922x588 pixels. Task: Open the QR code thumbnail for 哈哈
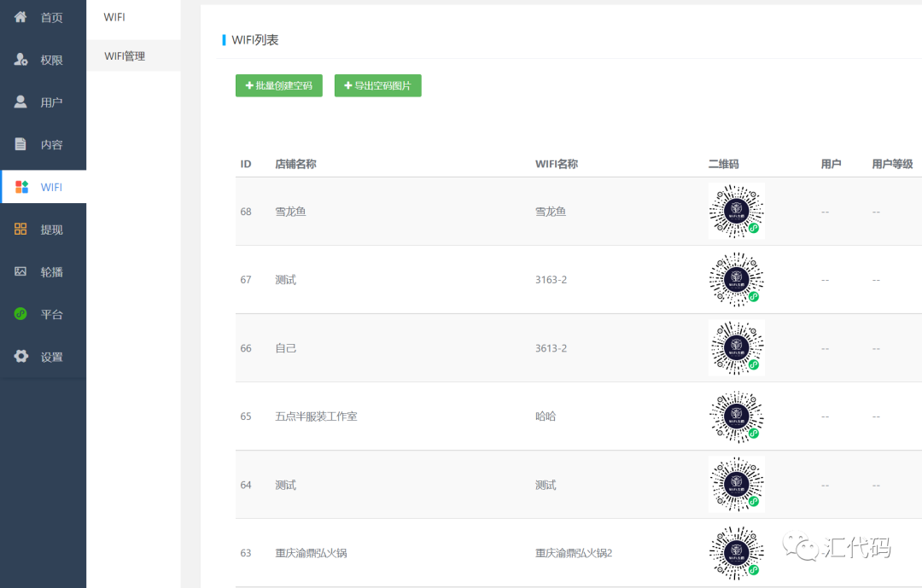pyautogui.click(x=736, y=416)
